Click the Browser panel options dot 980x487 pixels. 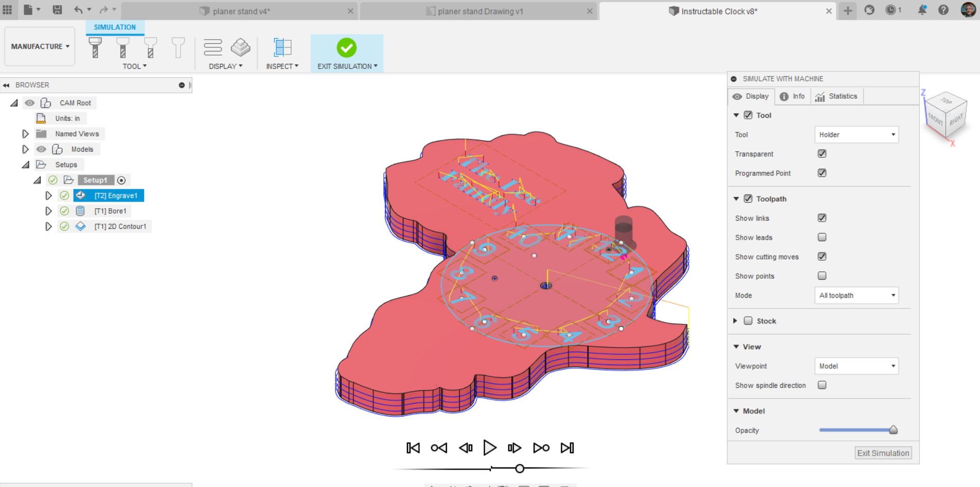click(x=182, y=85)
